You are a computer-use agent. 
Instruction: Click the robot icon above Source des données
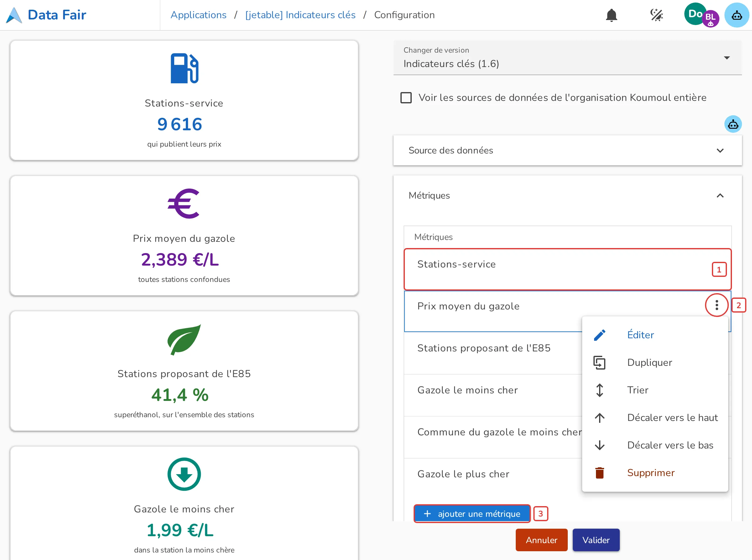tap(733, 124)
